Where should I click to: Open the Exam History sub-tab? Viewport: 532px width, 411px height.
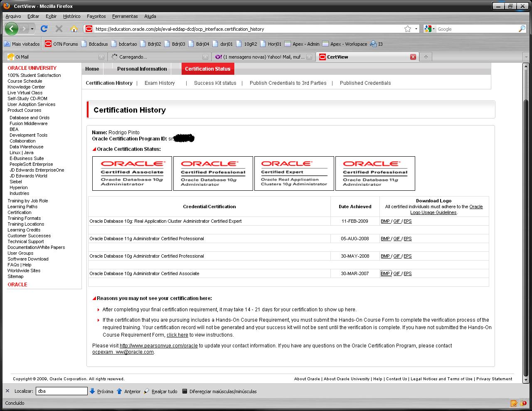coord(160,83)
